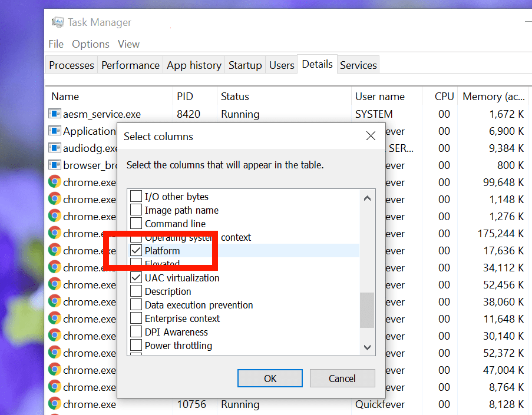Open the View menu
This screenshot has height=415, width=532.
coord(128,44)
